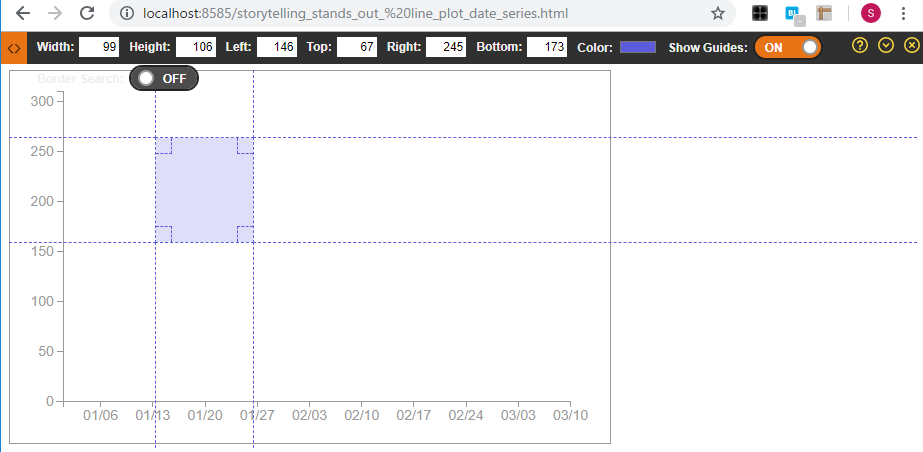The height and width of the screenshot is (452, 923).
Task: Open the S profile avatar
Action: coord(871,14)
